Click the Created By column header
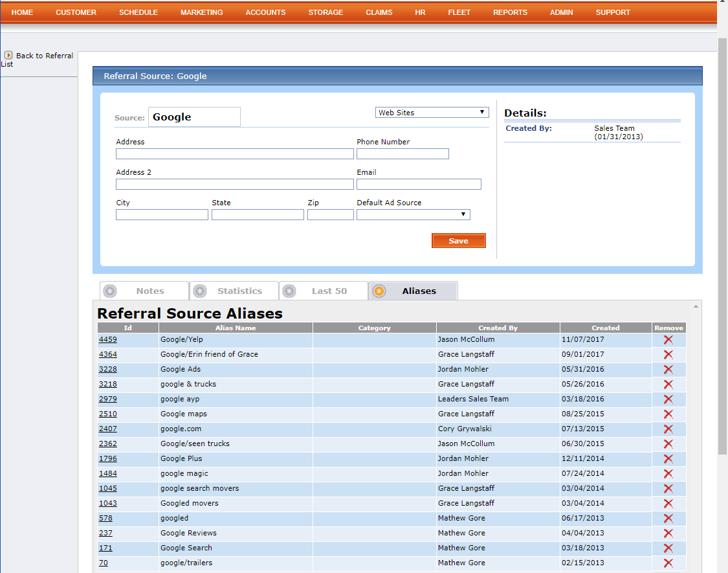Viewport: 728px width, 573px height. 498,328
